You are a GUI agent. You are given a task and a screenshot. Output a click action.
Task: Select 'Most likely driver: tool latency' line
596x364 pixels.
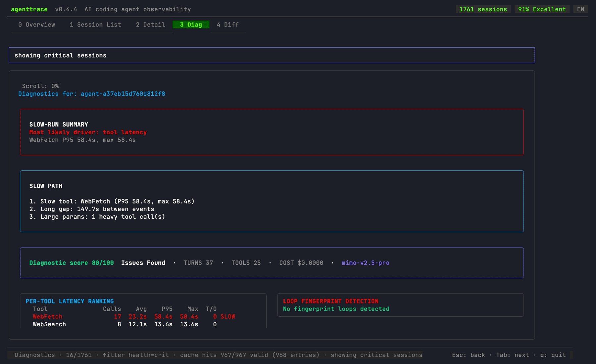pyautogui.click(x=88, y=132)
